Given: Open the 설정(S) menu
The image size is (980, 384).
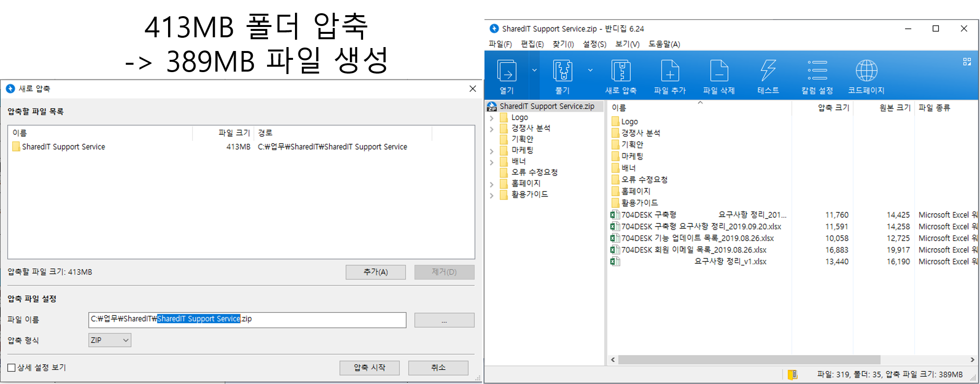Looking at the screenshot, I should [x=594, y=44].
